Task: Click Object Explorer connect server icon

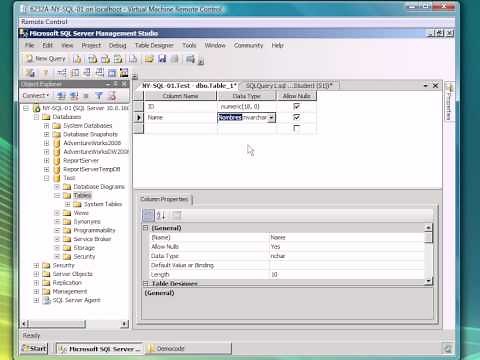Action: 61,96
